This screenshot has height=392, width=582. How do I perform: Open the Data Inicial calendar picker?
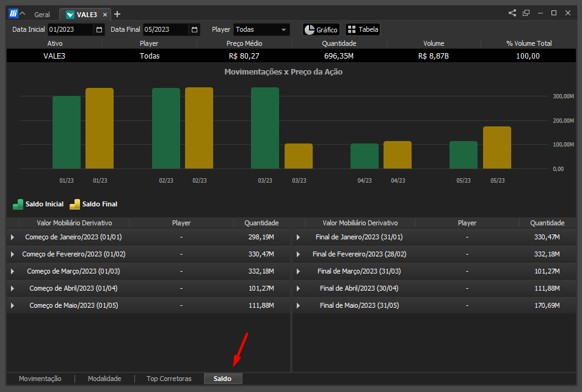coord(99,30)
